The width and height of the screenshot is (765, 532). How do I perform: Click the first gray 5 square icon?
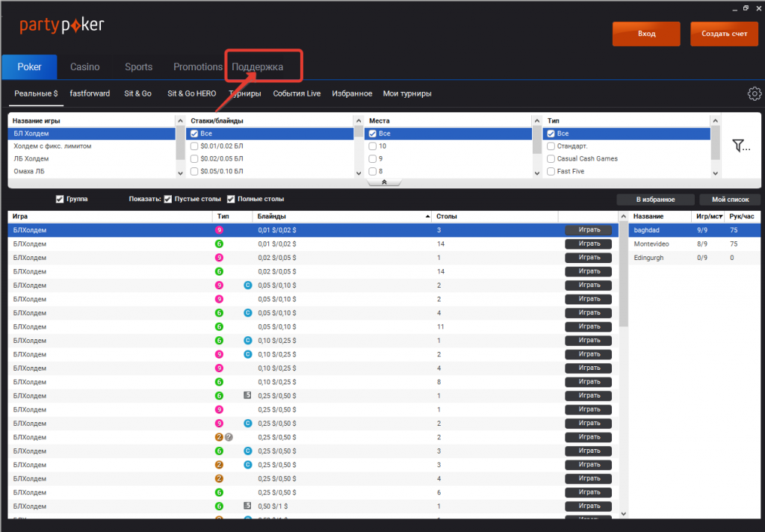[247, 395]
